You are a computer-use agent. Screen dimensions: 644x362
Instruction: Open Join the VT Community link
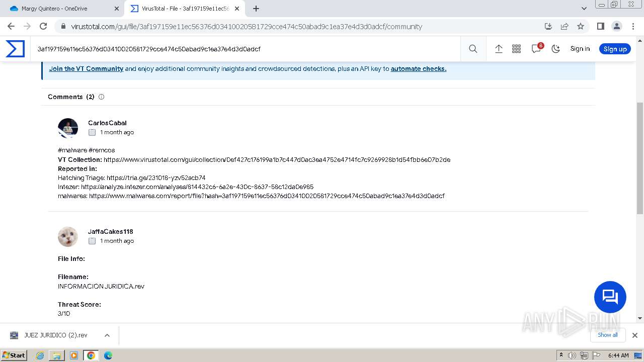(x=86, y=69)
